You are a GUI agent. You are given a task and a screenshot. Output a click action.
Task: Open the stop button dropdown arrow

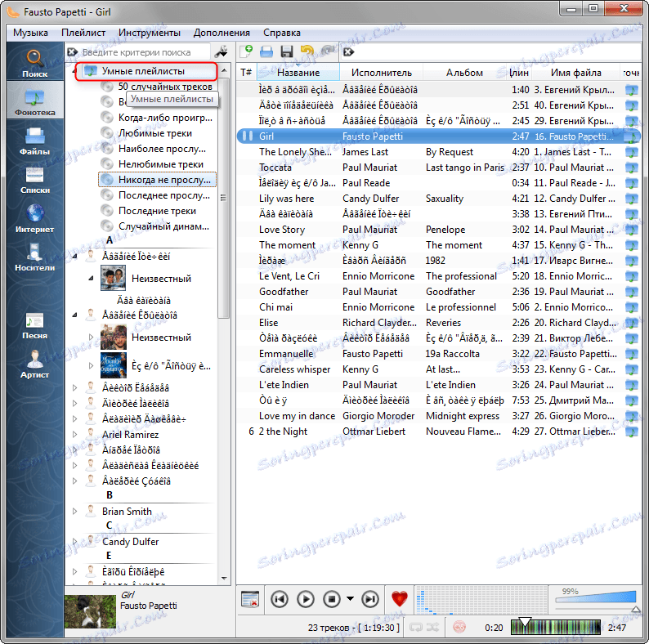pyautogui.click(x=350, y=598)
